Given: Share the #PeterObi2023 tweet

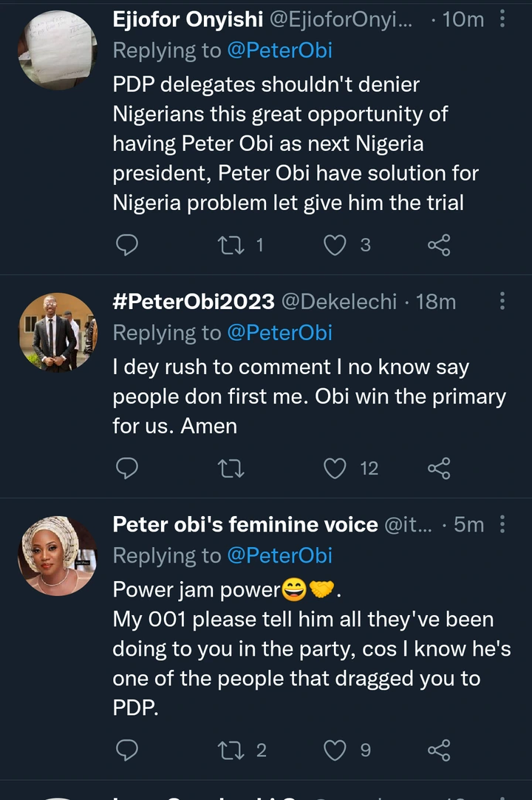Looking at the screenshot, I should coord(439,468).
